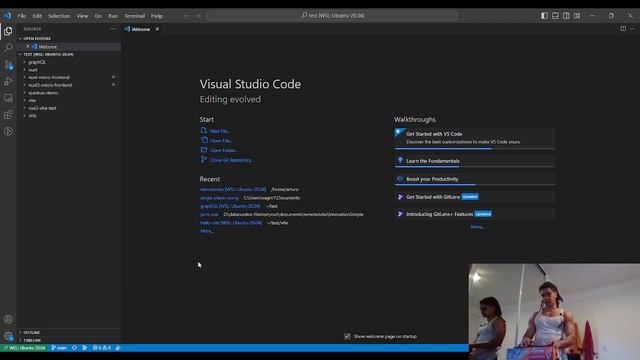Open the Help menu
This screenshot has height=360, width=640.
point(157,16)
